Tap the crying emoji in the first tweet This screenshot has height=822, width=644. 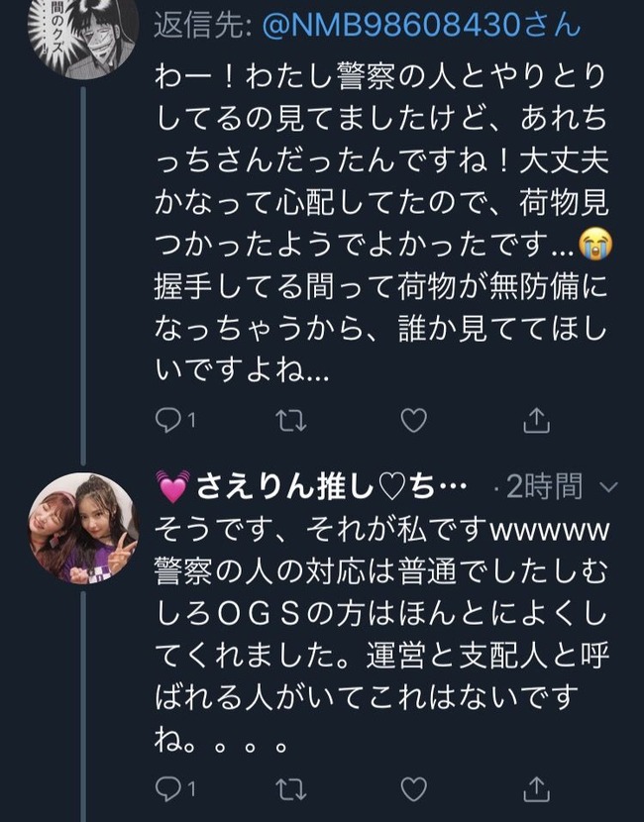click(595, 245)
